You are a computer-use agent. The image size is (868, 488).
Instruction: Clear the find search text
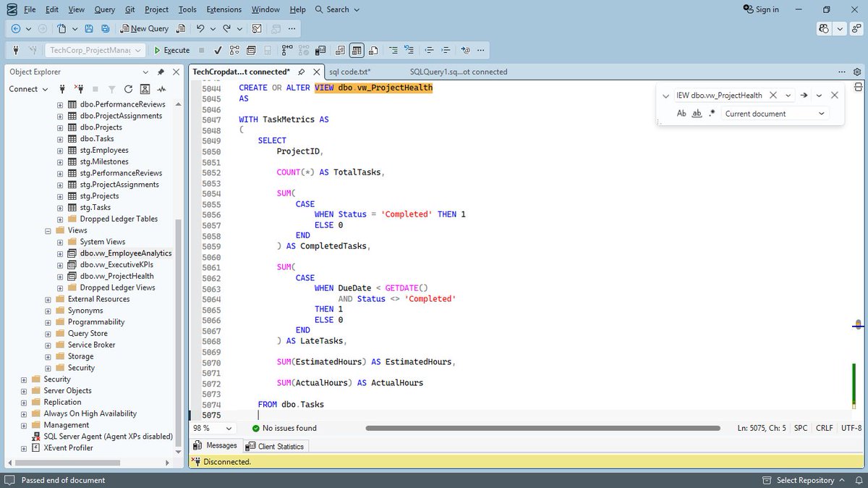tap(773, 95)
